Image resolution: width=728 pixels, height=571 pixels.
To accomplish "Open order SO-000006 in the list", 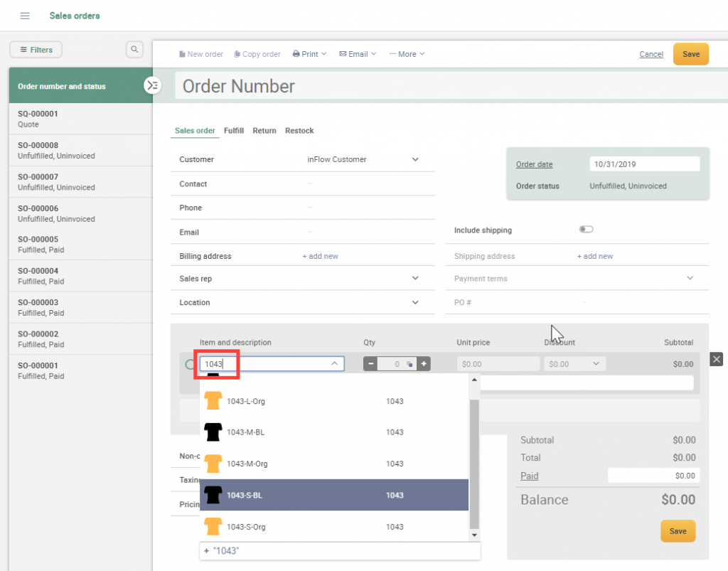I will point(81,213).
